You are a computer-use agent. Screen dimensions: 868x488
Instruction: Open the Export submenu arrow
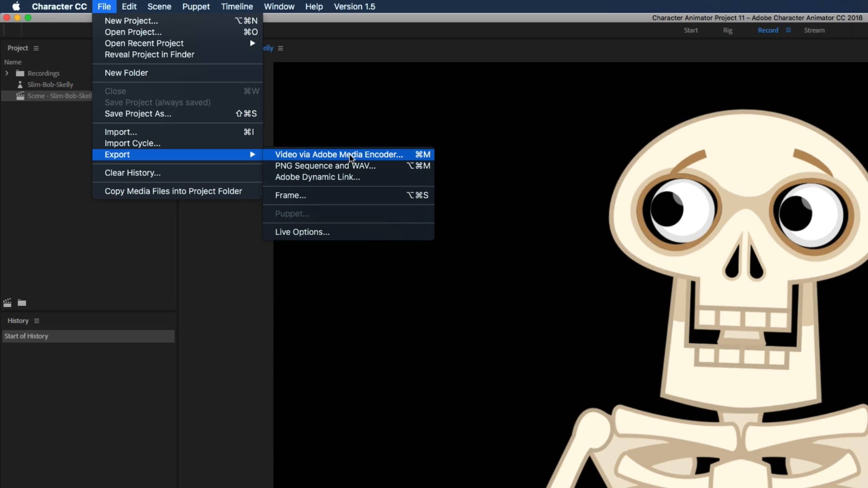pos(252,155)
